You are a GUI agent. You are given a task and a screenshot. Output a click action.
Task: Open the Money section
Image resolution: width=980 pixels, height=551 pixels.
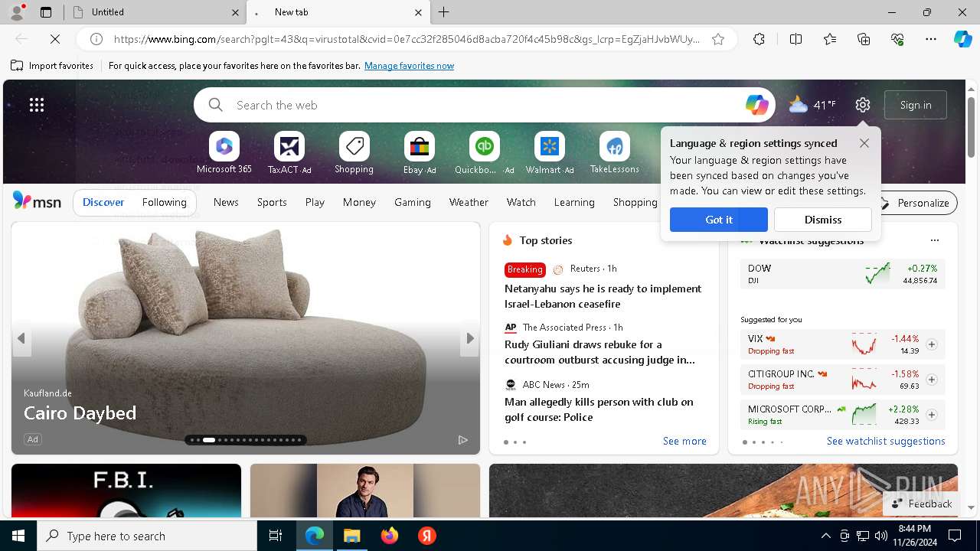[x=359, y=202]
